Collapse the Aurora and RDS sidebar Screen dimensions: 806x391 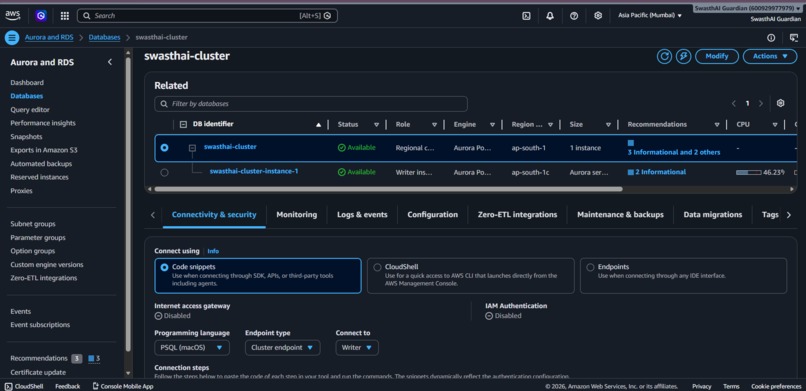109,62
